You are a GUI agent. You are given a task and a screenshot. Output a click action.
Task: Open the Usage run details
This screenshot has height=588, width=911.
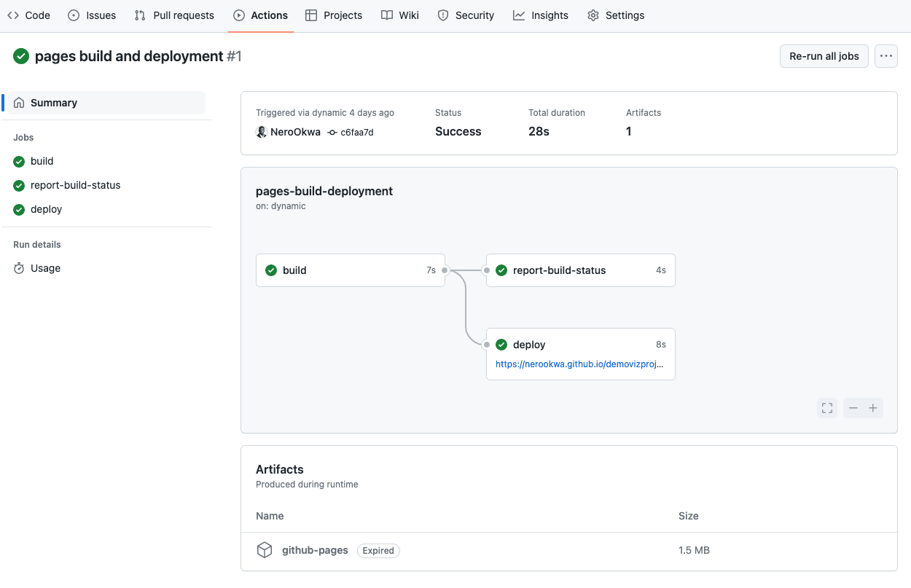pos(45,268)
